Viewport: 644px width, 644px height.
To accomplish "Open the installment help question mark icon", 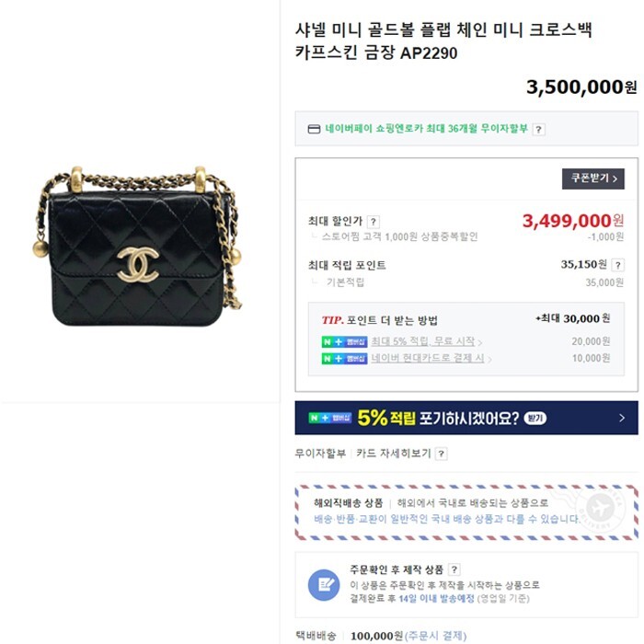I will pos(538,130).
